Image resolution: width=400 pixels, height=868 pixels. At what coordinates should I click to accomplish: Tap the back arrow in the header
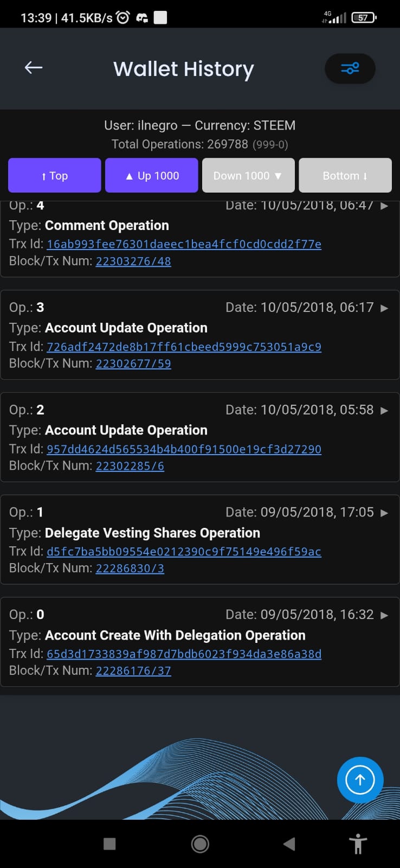(x=34, y=68)
